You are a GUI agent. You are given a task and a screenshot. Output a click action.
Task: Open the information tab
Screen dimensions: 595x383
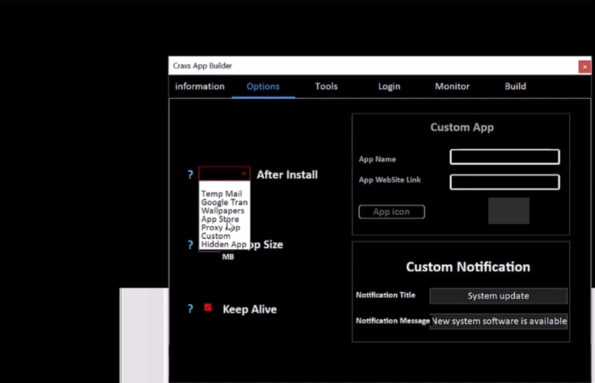click(x=200, y=87)
